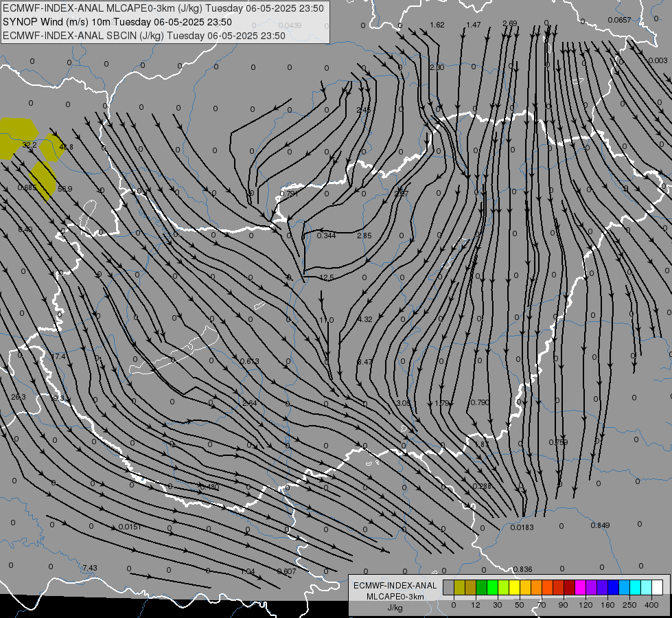Select the pure yellow legend swatch
This screenshot has width=672, height=618.
[515, 587]
